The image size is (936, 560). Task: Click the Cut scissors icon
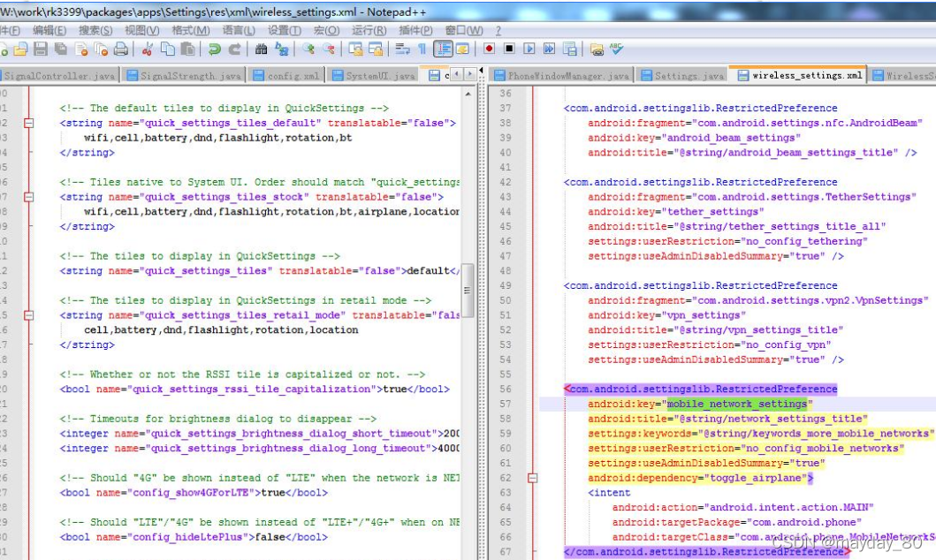(x=147, y=49)
